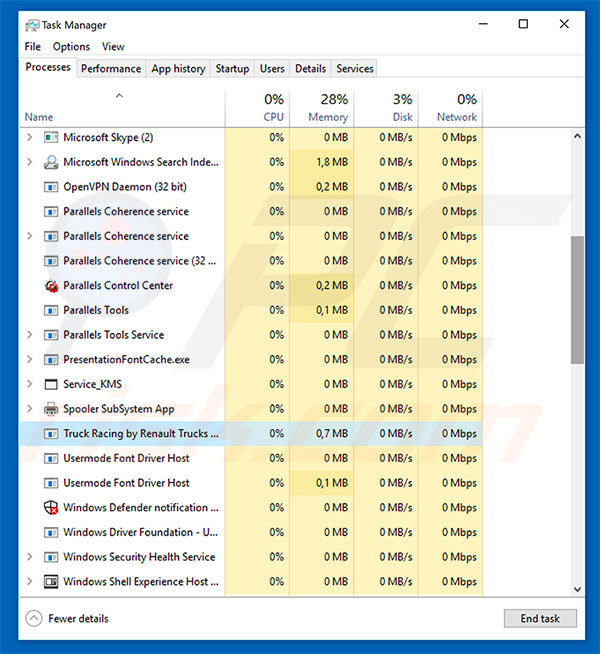Switch to the Services tab
Image resolution: width=600 pixels, height=654 pixels.
pyautogui.click(x=355, y=68)
